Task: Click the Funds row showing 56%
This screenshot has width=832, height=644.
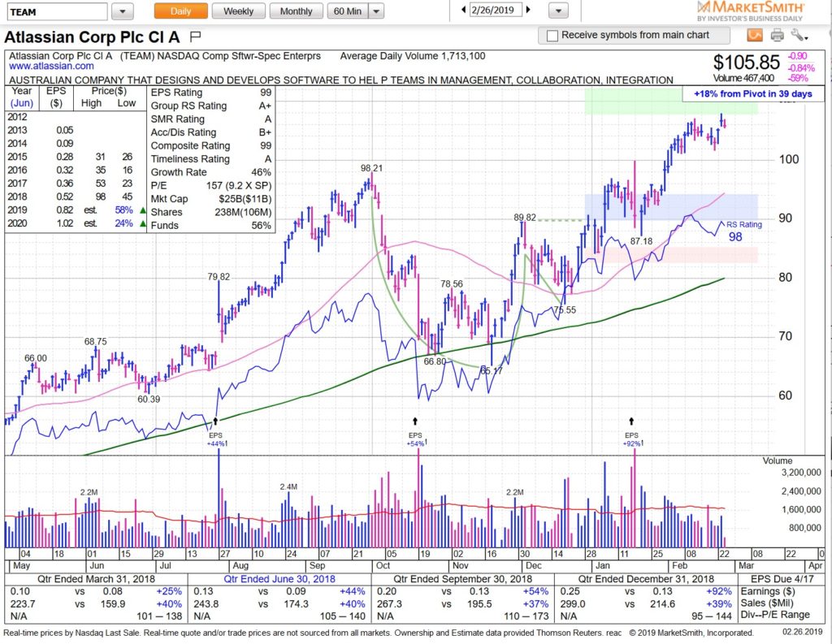Action: coord(210,226)
